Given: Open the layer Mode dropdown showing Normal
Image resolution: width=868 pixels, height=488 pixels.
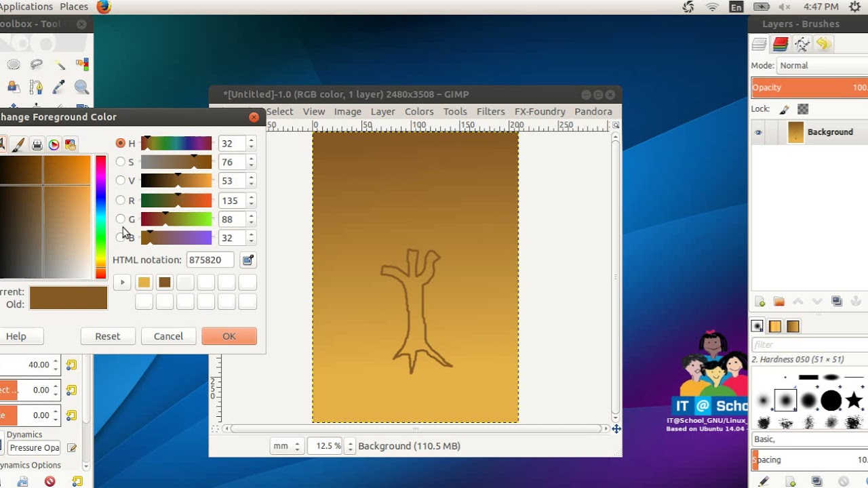Looking at the screenshot, I should [x=822, y=66].
